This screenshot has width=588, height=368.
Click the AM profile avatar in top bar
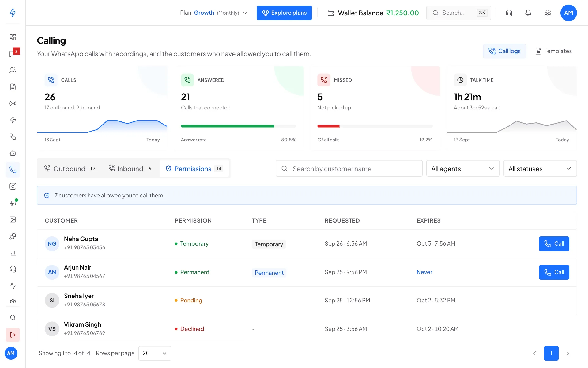(x=568, y=13)
